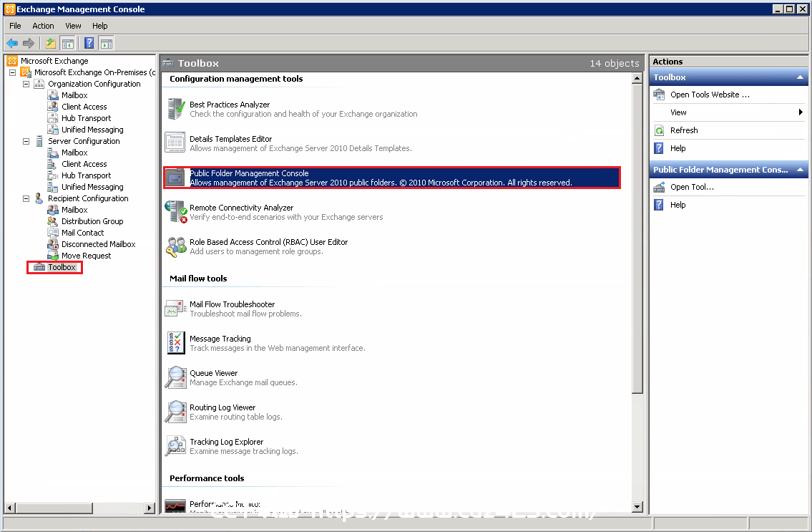This screenshot has width=812, height=532.
Task: Select Mail Contact in the tree
Action: coord(82,233)
